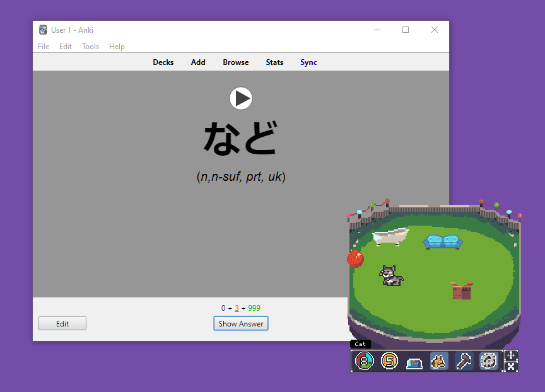This screenshot has height=392, width=545.
Task: Click the Sync link
Action: (x=308, y=62)
